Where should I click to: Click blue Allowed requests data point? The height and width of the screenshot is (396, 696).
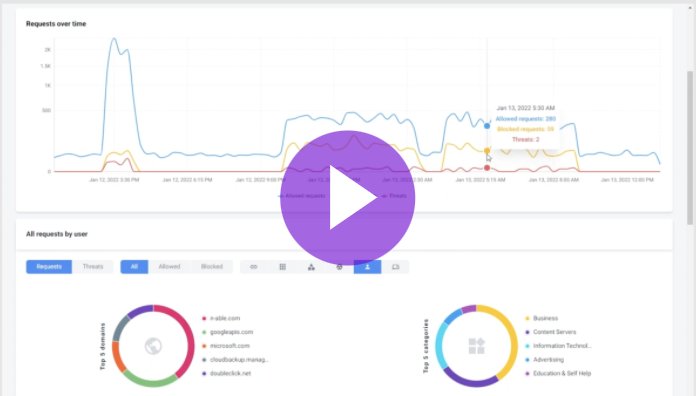(x=487, y=126)
